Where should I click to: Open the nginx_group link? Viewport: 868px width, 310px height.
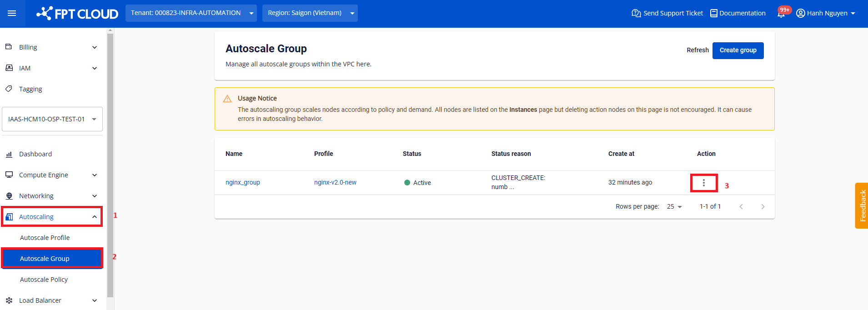243,182
